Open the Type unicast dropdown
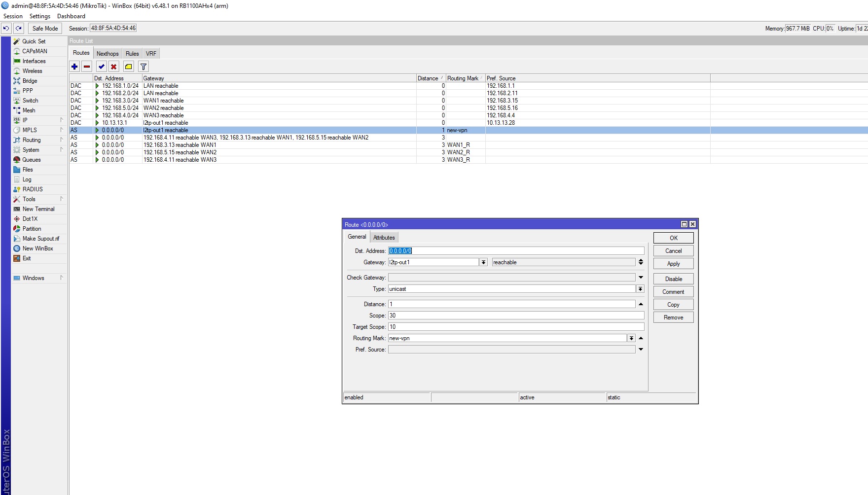Viewport: 868px width, 495px height. point(640,289)
